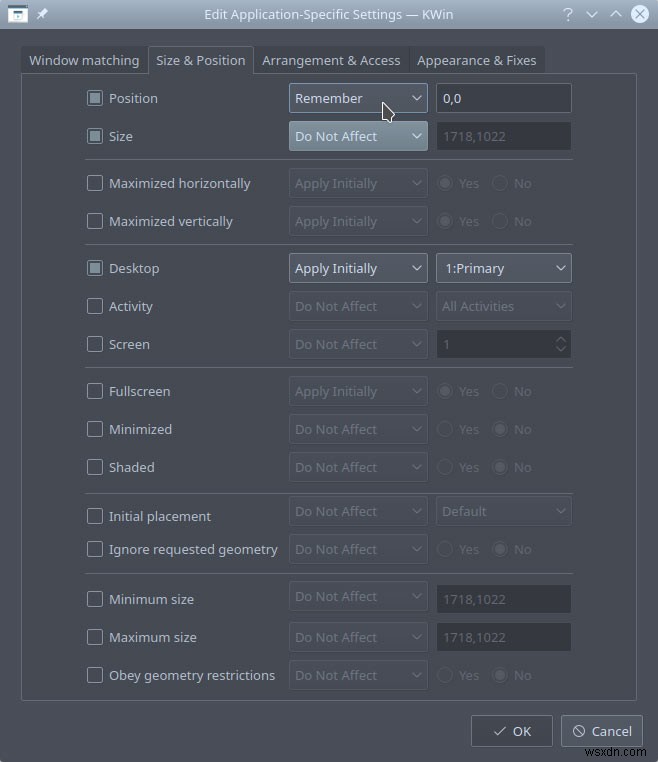Enable the Maximized horizontally rule
This screenshot has height=762, width=658.
point(95,183)
